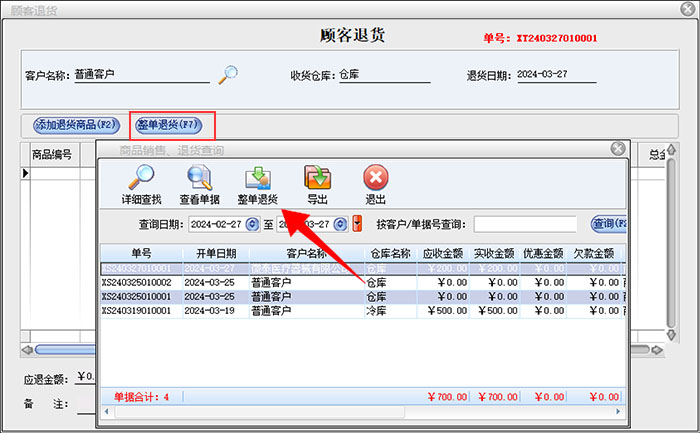Viewport: 700px width, 433px height.
Task: Click the magnifier beside 客户名称 field
Action: click(229, 74)
